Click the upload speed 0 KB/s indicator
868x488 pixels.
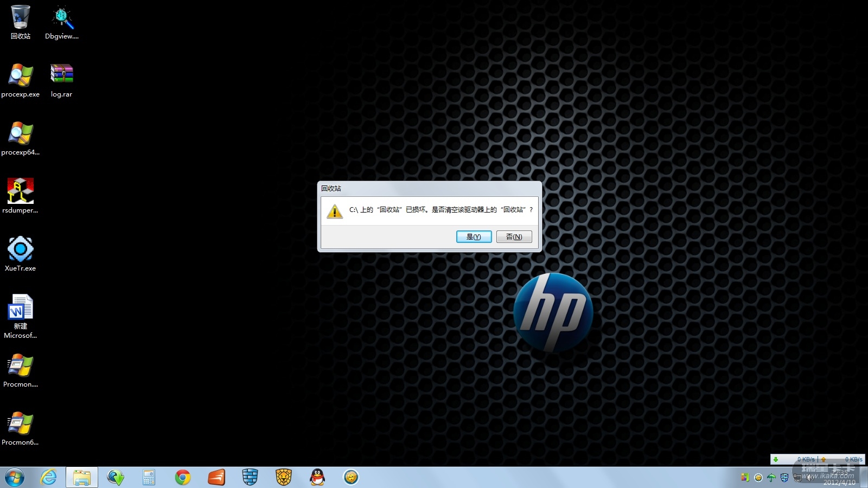coord(841,459)
